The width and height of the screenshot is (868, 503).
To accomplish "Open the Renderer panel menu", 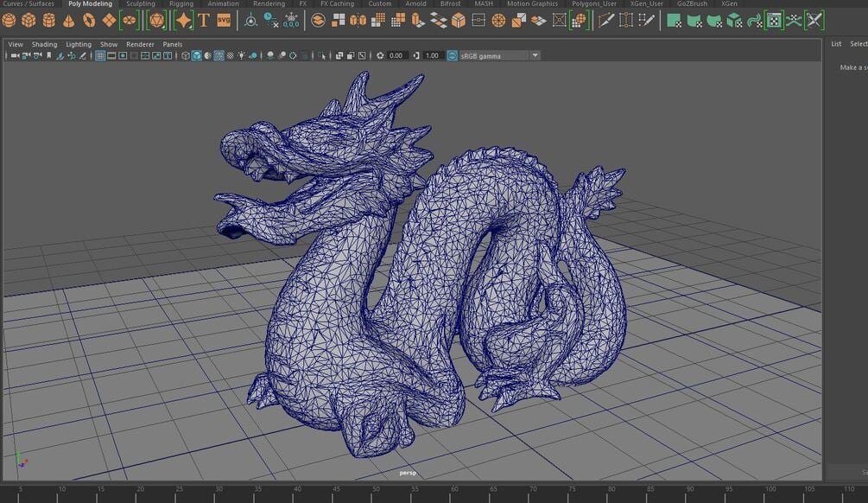I will (x=140, y=44).
